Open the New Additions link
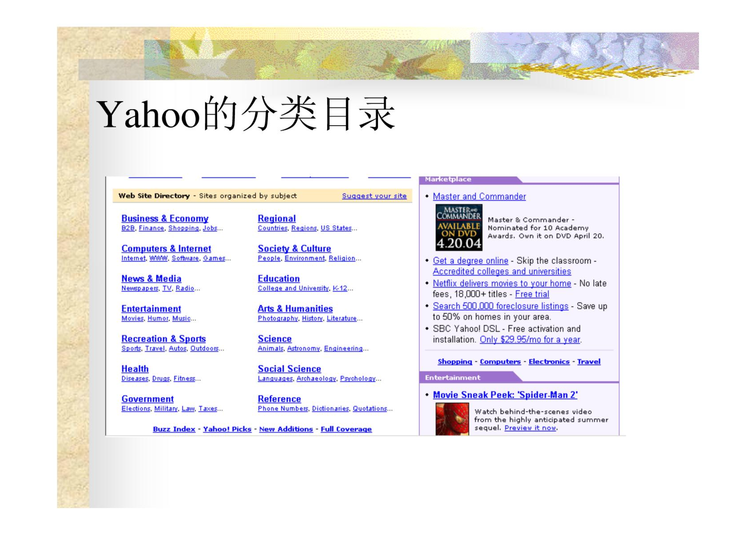Viewport: 756px width, 535px height. click(286, 429)
